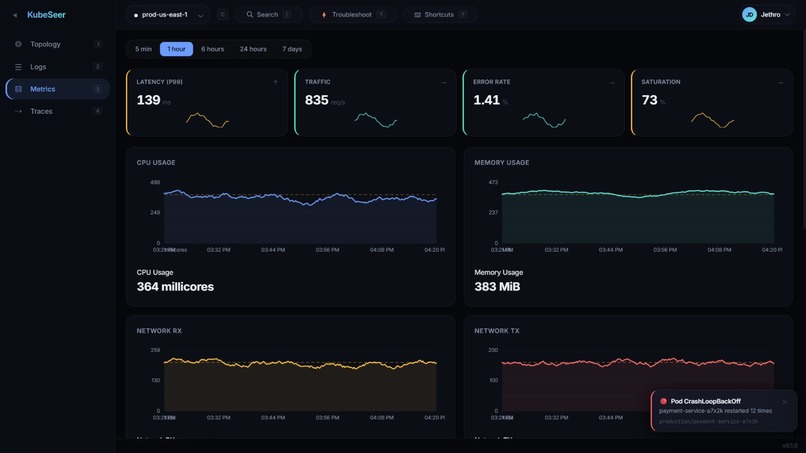Open the Shortcuts button

coord(441,15)
